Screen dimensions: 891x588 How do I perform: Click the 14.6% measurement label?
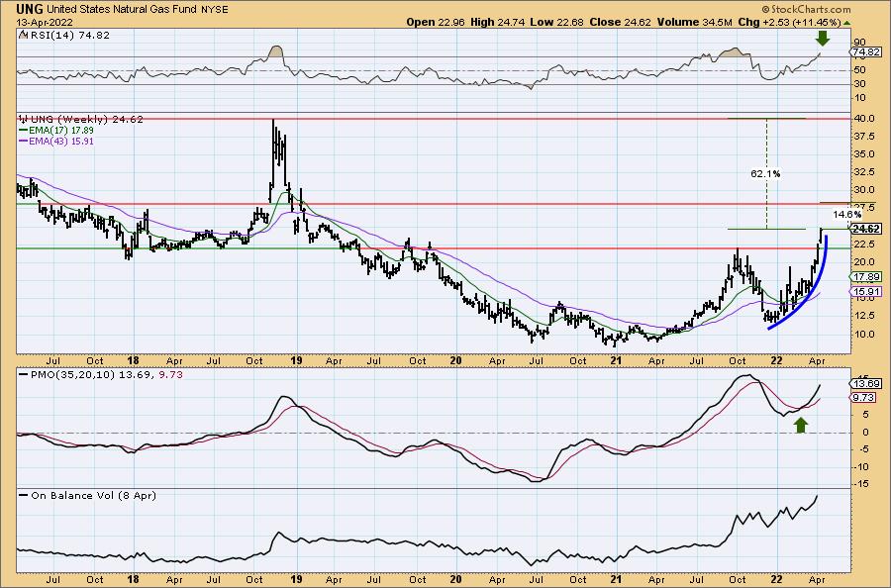pyautogui.click(x=847, y=215)
